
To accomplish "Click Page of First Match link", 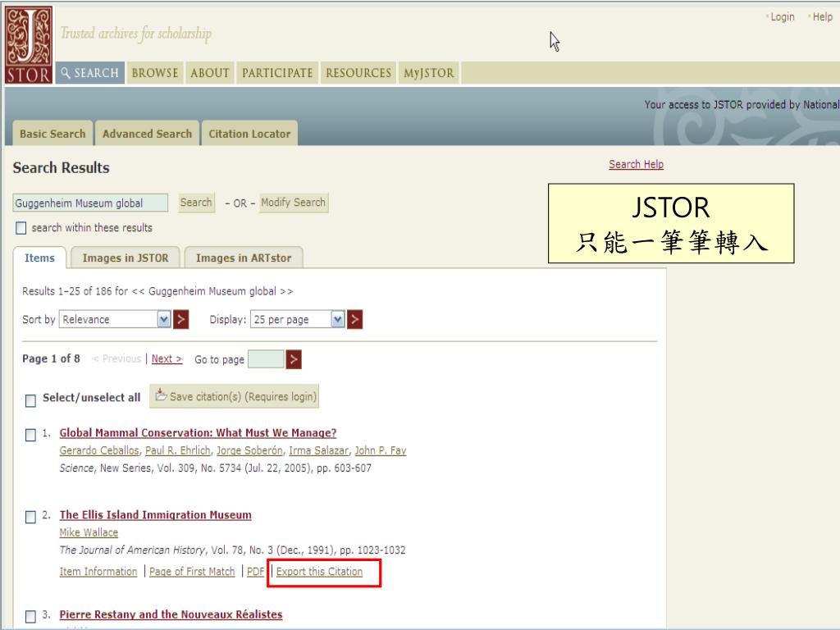I will point(192,572).
